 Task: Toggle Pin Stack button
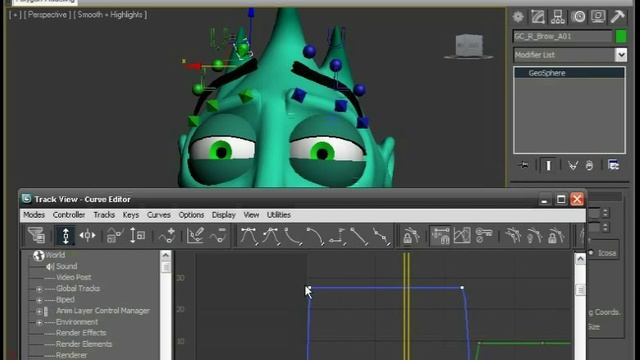pyautogui.click(x=524, y=165)
